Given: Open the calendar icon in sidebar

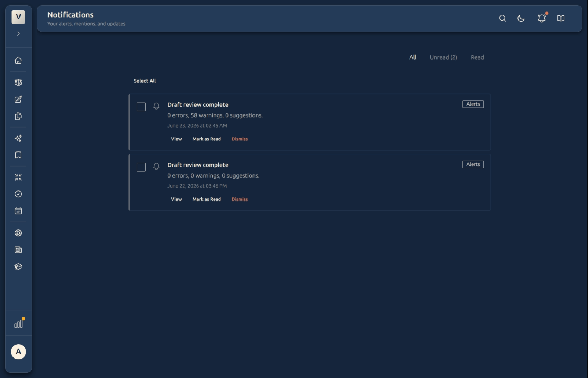Looking at the screenshot, I should tap(18, 211).
